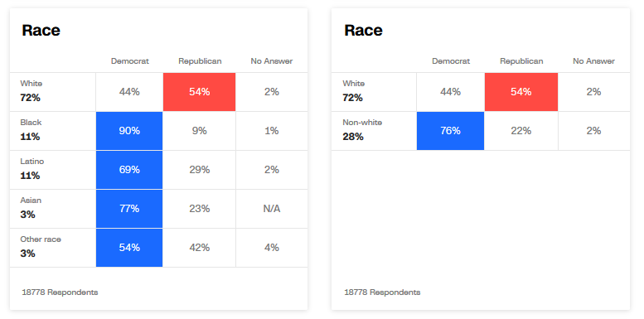Click the Asian 3% row label
Image resolution: width=644 pixels, height=319 pixels.
(31, 208)
